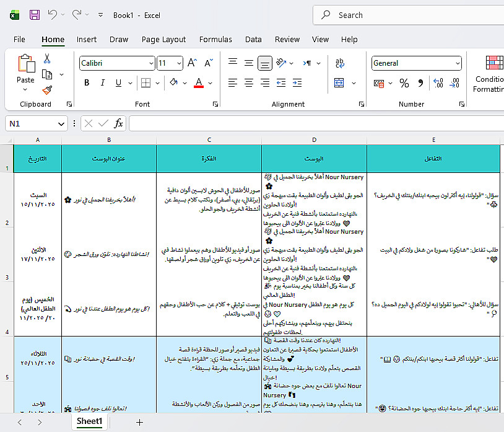The width and height of the screenshot is (504, 432).
Task: Click the Paste clipboard icon
Action: tap(27, 63)
